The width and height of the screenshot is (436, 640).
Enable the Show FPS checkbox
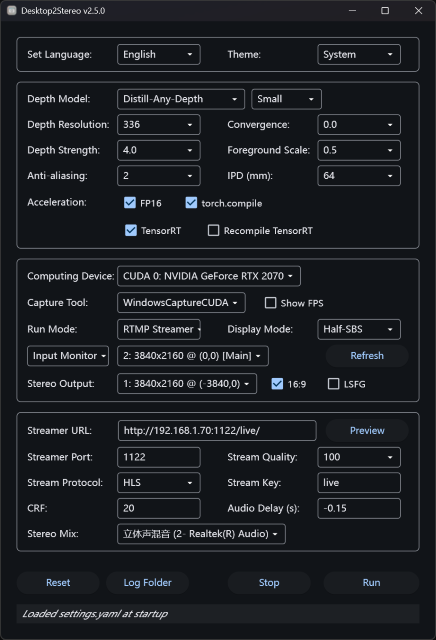click(x=270, y=303)
